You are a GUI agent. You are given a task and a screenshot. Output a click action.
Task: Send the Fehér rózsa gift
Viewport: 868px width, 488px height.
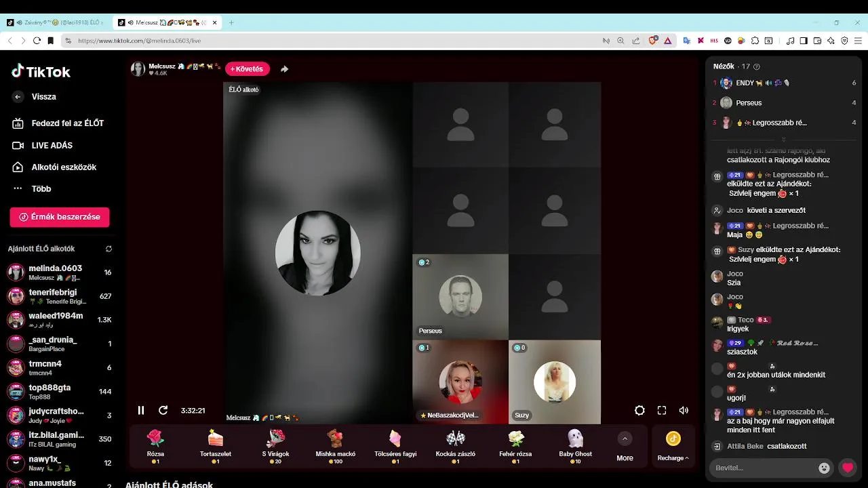515,446
